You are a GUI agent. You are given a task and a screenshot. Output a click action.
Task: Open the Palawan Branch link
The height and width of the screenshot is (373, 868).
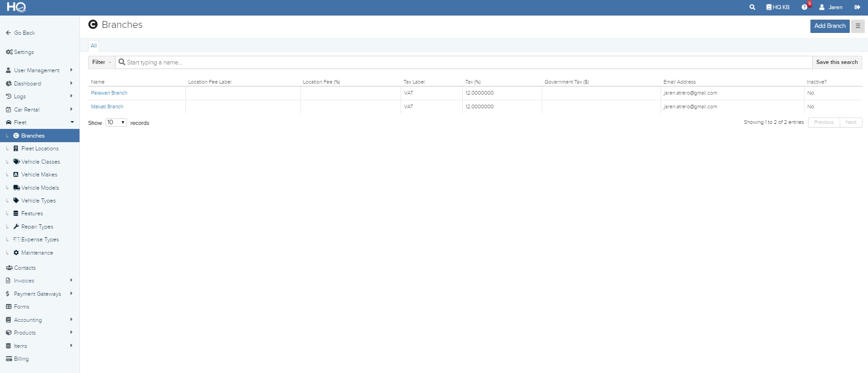coord(109,93)
